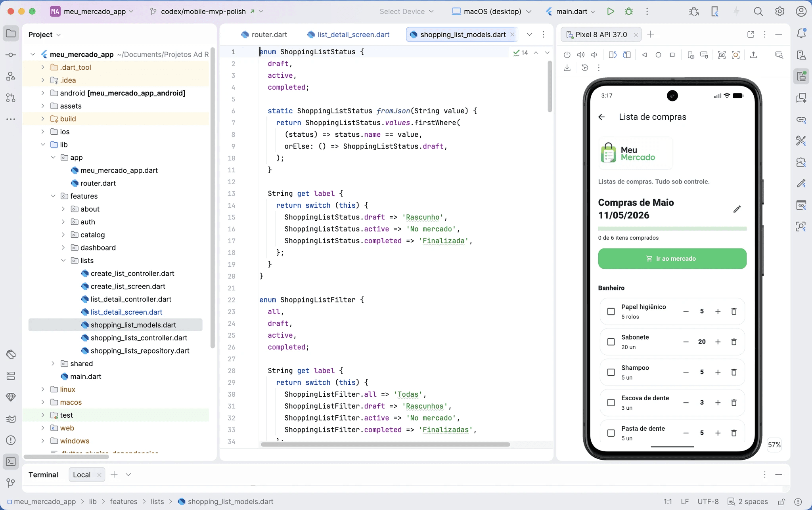Tap the edit pencil beside Compras de Maio
This screenshot has width=812, height=510.
[x=737, y=209]
